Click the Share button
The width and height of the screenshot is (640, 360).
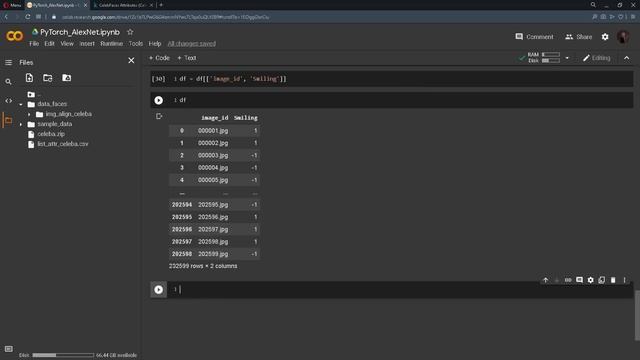pos(578,37)
